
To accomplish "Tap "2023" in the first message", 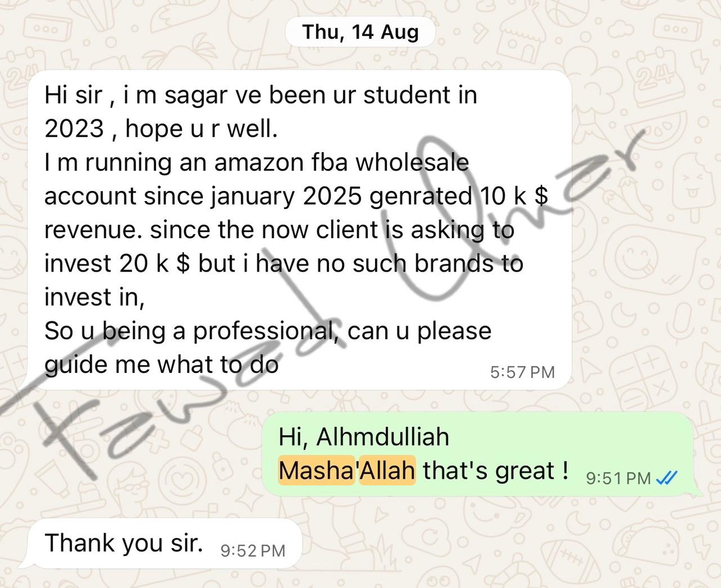I will pos(74,129).
